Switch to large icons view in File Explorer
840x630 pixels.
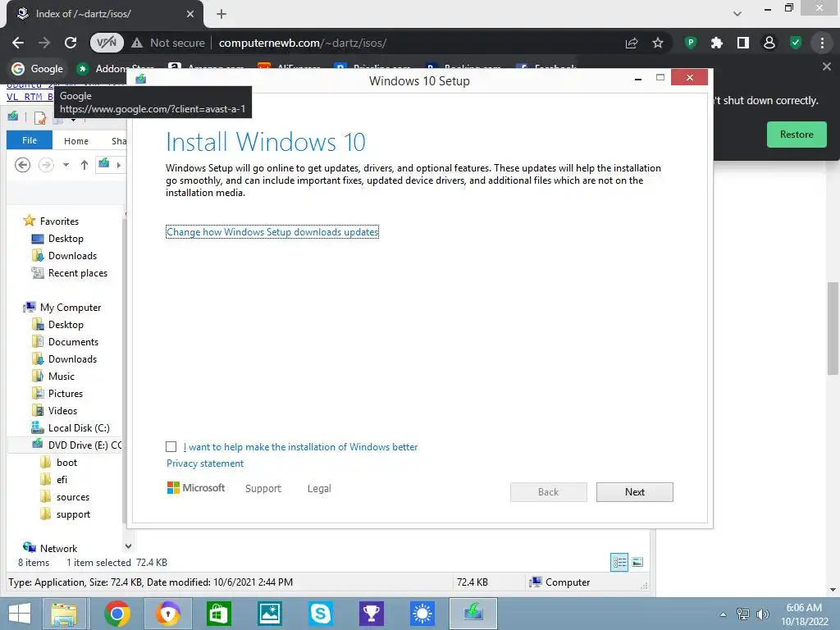(637, 562)
